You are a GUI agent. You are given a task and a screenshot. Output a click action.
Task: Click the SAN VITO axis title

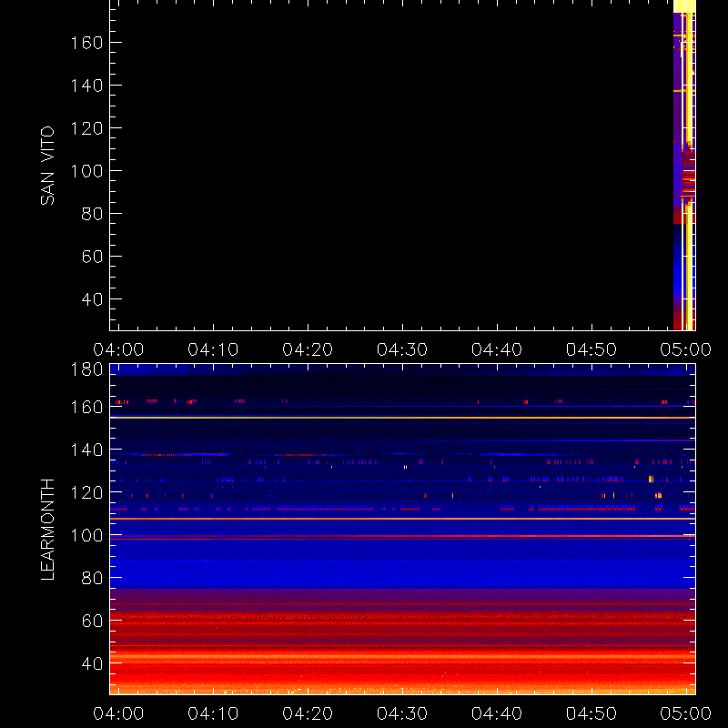[47, 166]
